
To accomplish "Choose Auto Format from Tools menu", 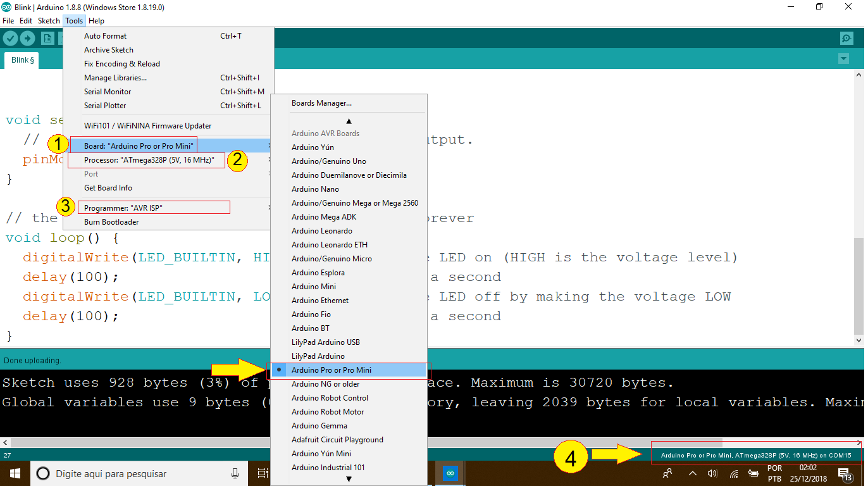I will click(168, 36).
